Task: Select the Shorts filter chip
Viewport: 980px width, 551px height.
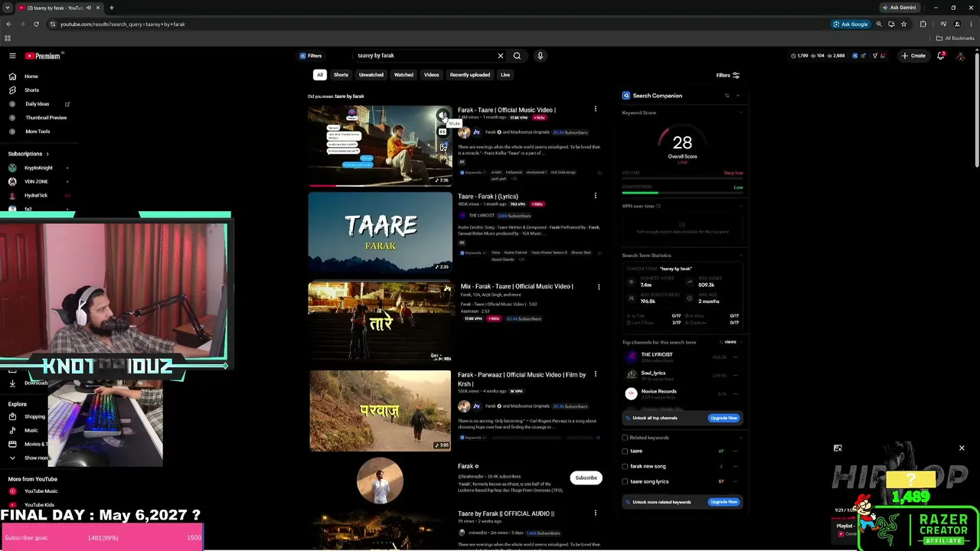Action: (x=341, y=75)
